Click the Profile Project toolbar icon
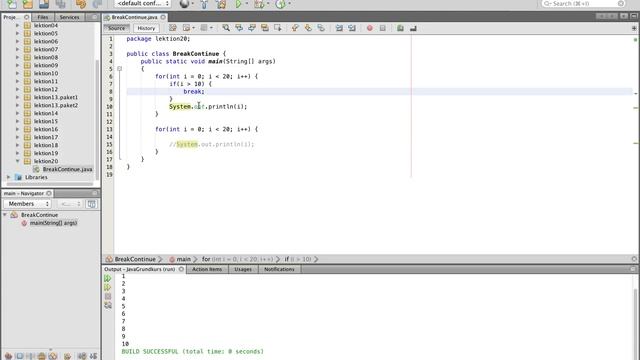 (x=280, y=4)
